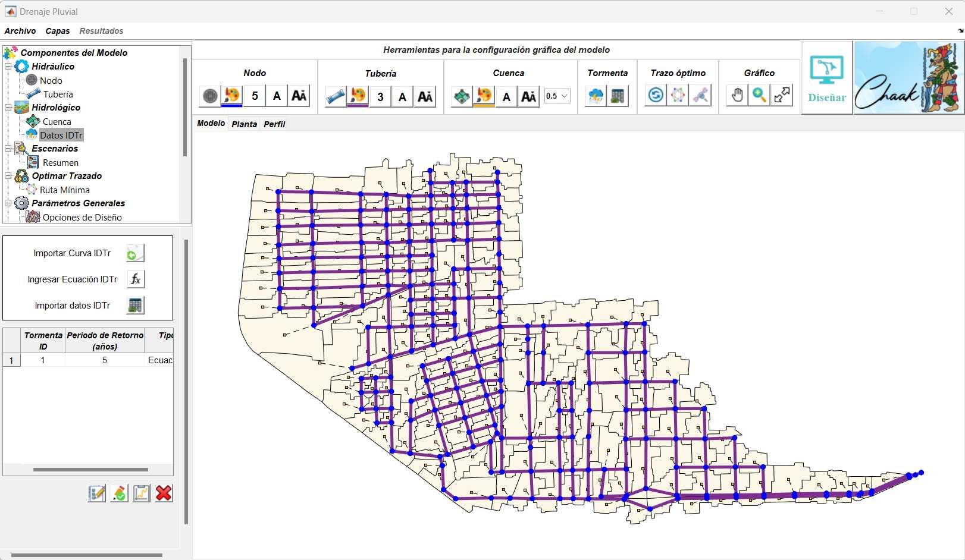Click the Tipo cell showing Ecuac
965x560 pixels.
159,360
